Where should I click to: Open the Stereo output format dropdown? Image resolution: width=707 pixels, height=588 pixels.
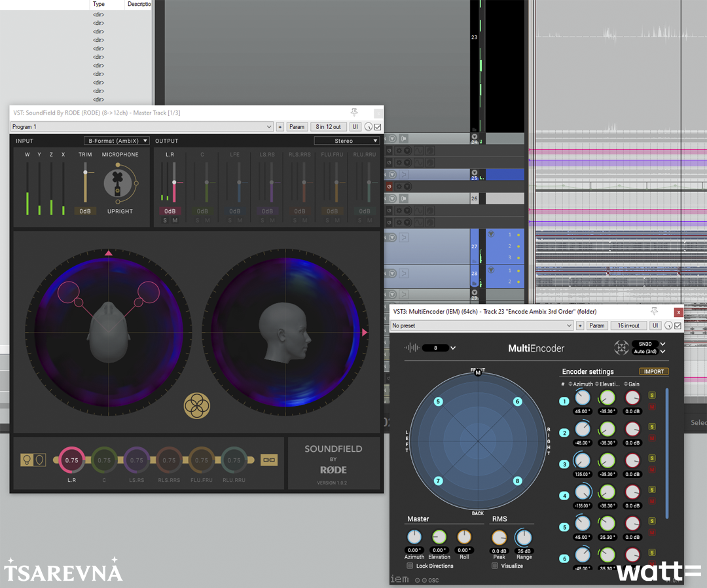click(347, 141)
